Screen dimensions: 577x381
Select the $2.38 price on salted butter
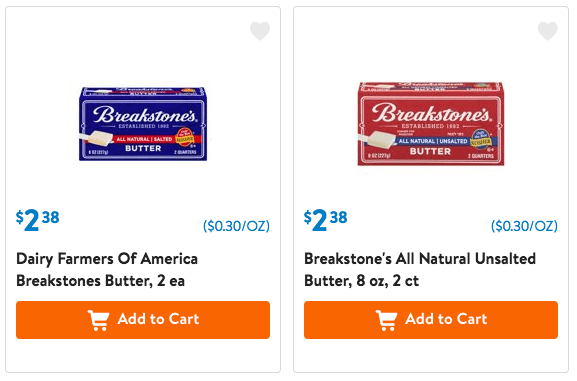point(38,220)
